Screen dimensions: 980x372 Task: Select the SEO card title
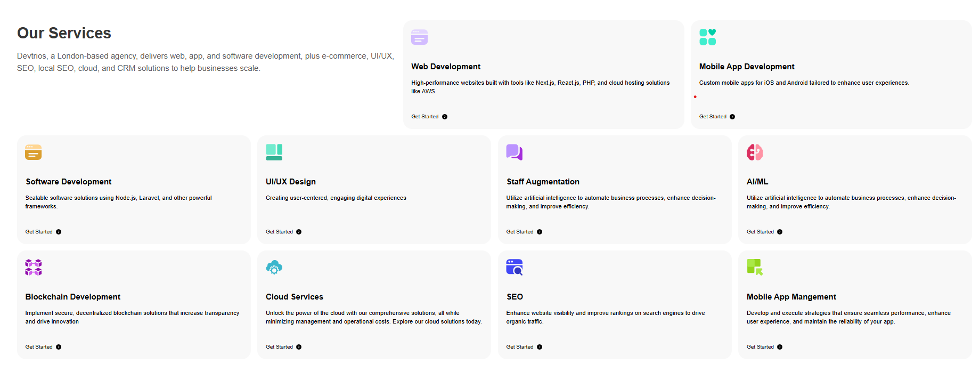(514, 297)
